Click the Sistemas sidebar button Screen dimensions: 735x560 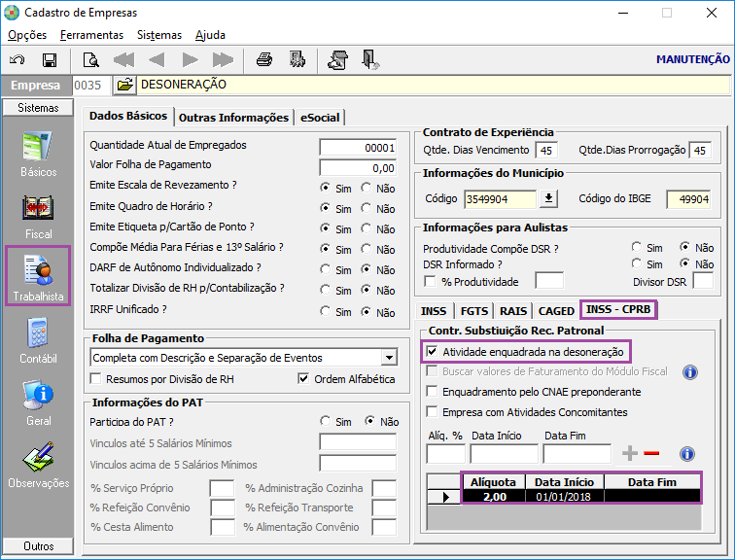click(38, 108)
